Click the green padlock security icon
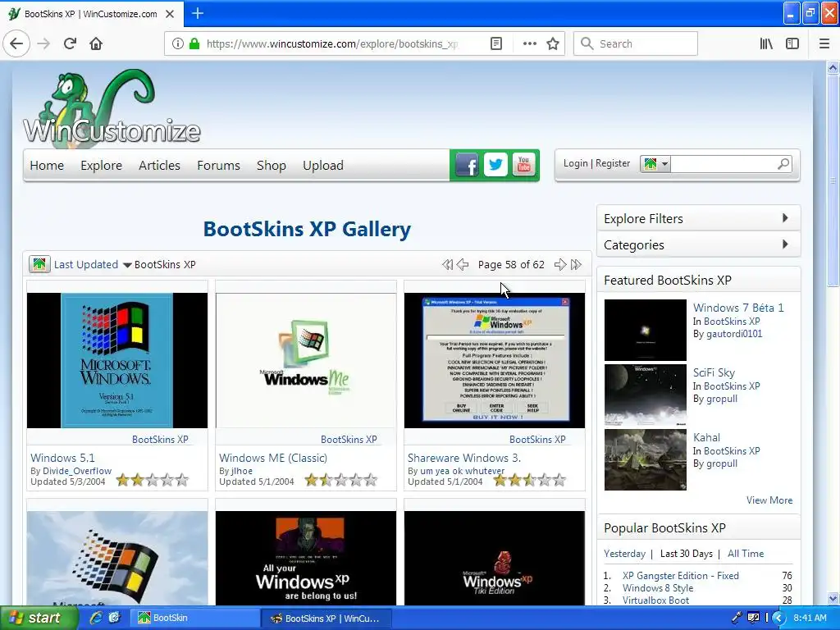Image resolution: width=840 pixels, height=630 pixels. (x=194, y=44)
